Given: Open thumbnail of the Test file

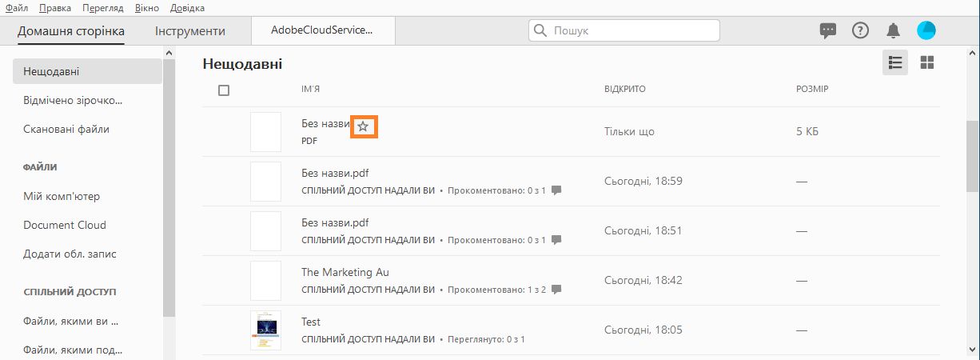Looking at the screenshot, I should coord(265,330).
